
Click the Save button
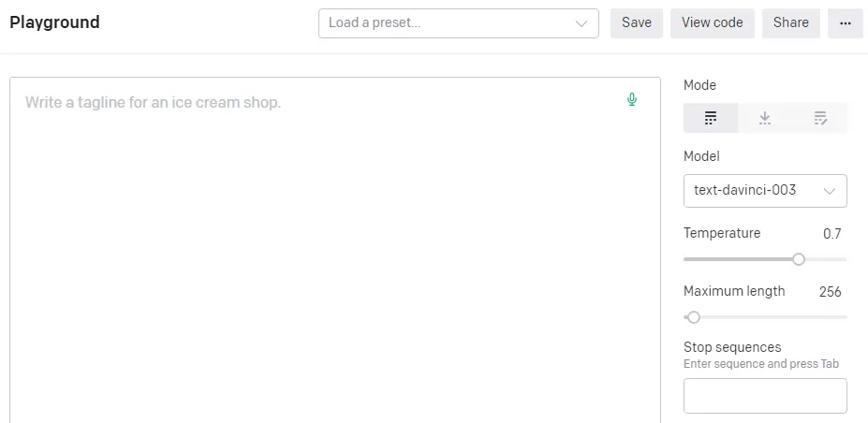coord(637,23)
